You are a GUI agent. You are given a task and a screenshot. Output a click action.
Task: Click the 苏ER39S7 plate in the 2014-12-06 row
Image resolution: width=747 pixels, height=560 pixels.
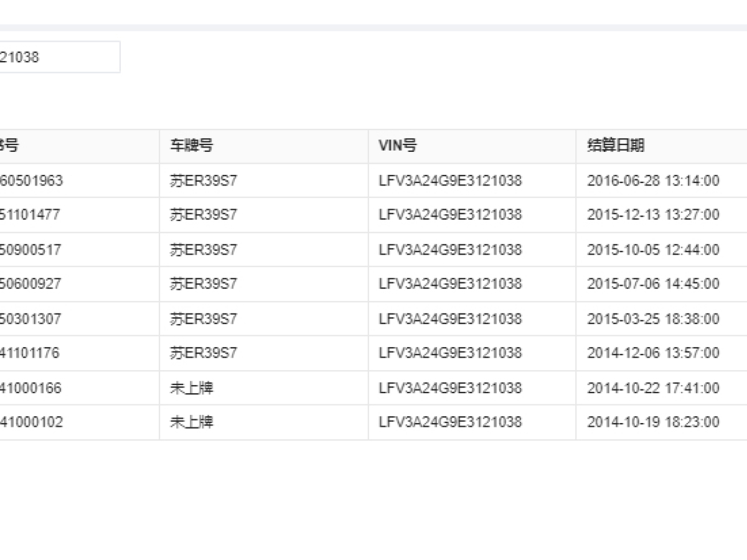click(204, 353)
